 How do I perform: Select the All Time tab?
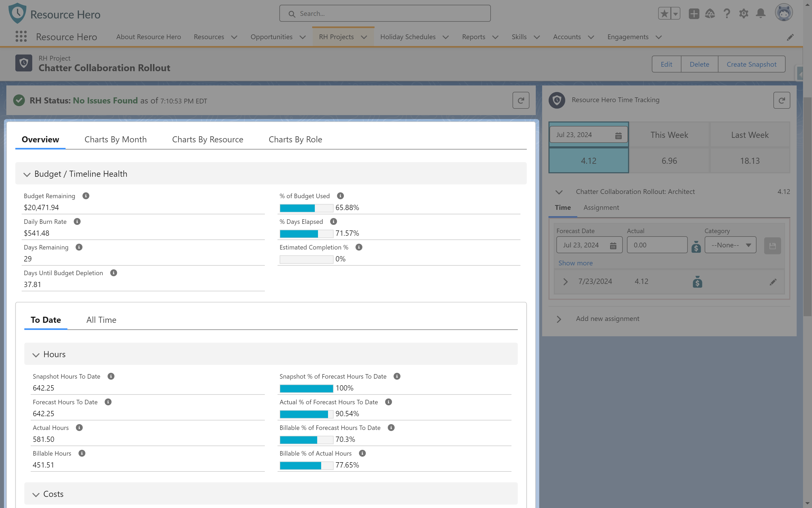[101, 320]
